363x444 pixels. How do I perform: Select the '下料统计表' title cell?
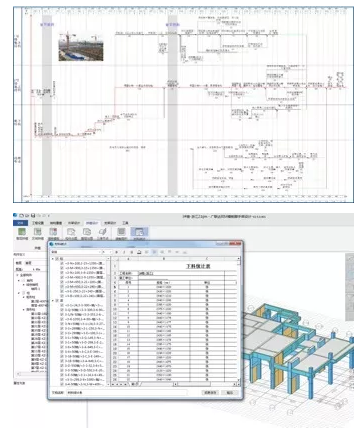(x=198, y=266)
